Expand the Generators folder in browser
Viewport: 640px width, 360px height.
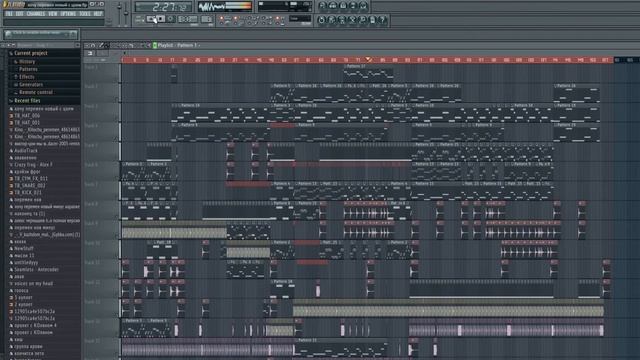point(31,84)
